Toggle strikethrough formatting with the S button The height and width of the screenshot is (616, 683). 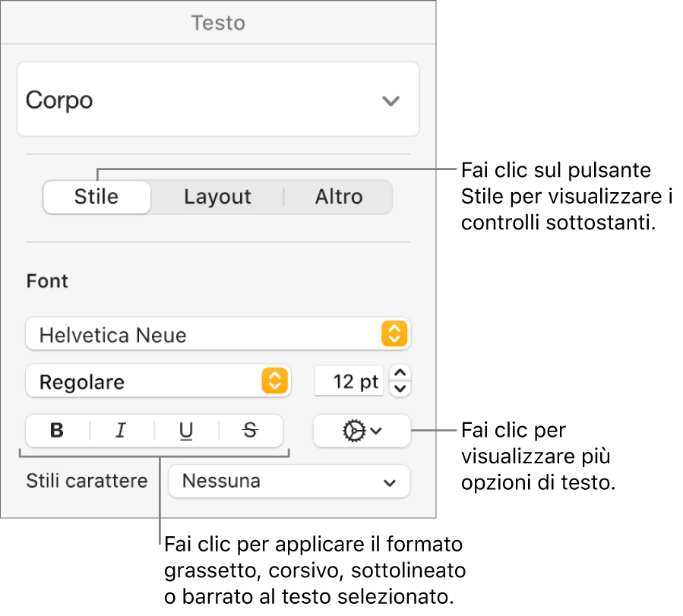tap(251, 431)
